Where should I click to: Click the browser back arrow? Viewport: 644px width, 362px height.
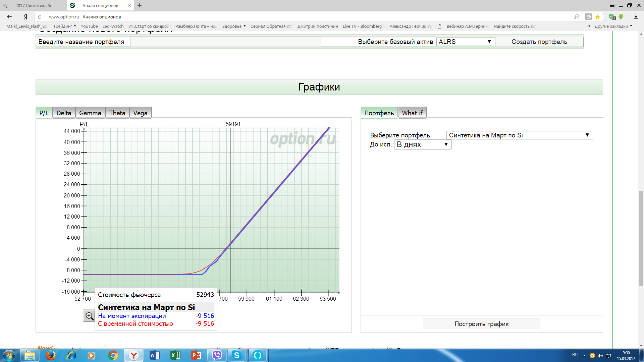click(9, 17)
